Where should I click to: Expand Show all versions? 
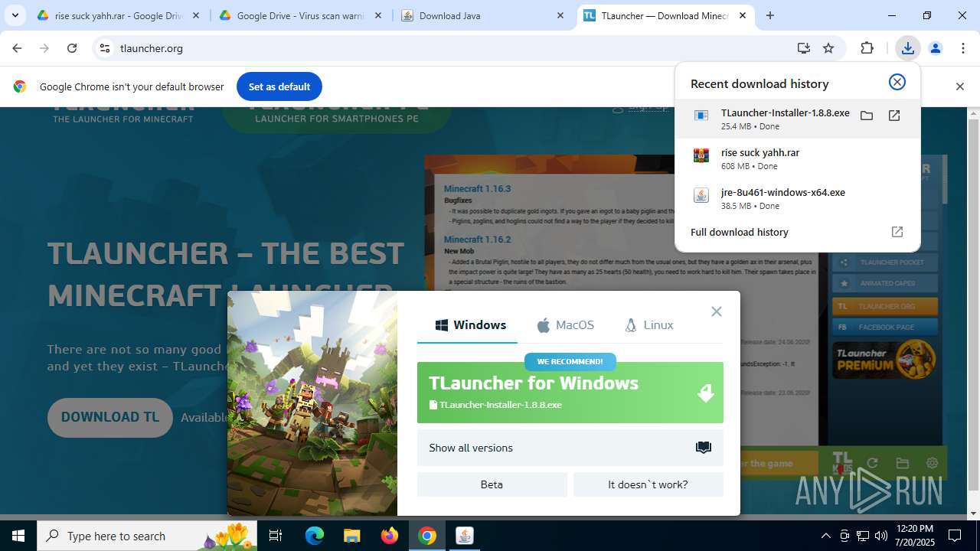tap(570, 448)
